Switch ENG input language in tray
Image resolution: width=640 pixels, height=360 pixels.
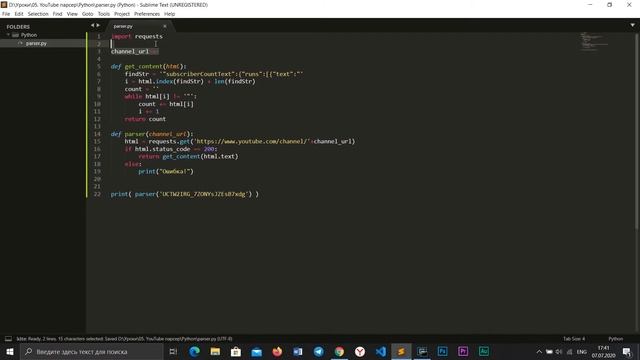point(582,351)
